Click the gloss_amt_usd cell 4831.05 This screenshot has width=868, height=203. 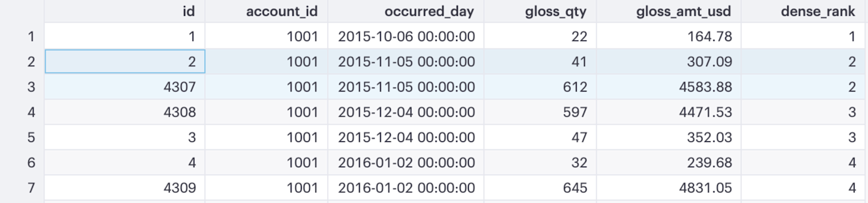pos(669,187)
